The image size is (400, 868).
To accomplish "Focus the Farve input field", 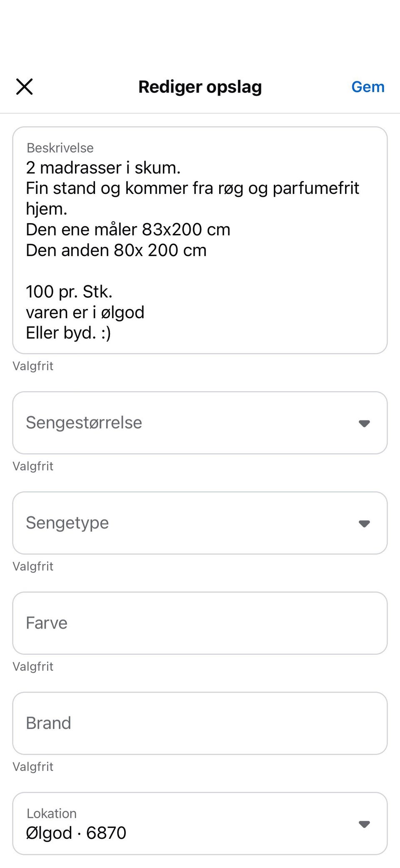I will coord(200,623).
